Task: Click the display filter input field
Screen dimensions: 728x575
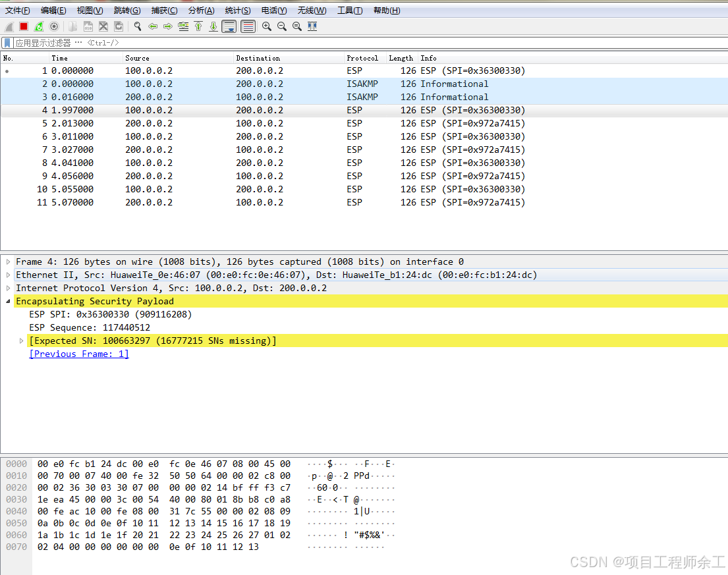Action: pyautogui.click(x=370, y=43)
